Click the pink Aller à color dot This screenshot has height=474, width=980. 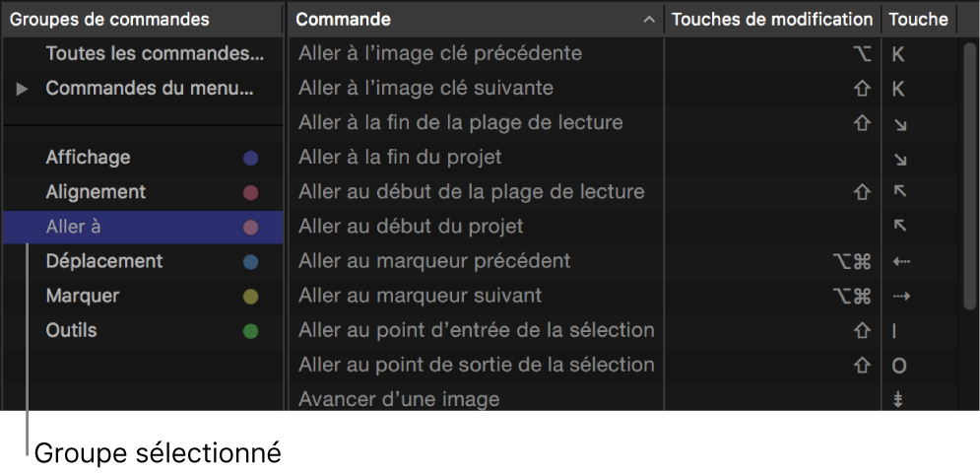(x=250, y=228)
